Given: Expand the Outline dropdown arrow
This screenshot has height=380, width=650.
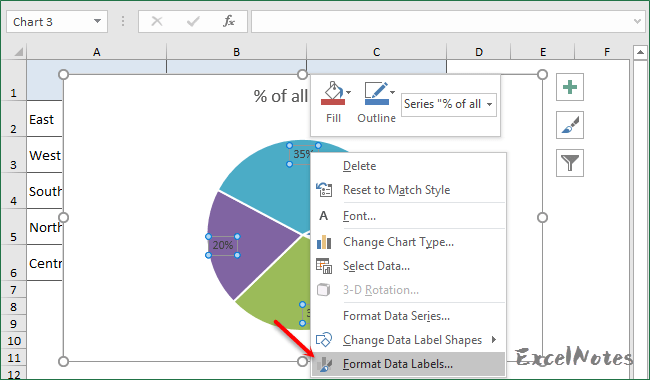Looking at the screenshot, I should tap(392, 92).
